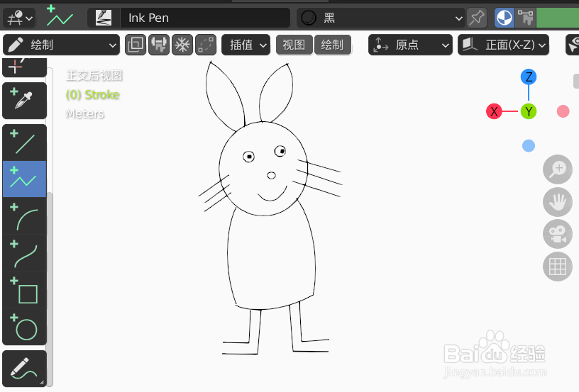
Task: Select the Annotate tool at toolbar bottom
Action: coord(24,369)
